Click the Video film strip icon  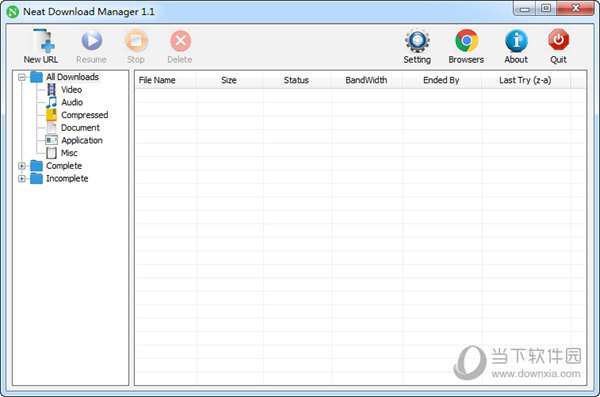pyautogui.click(x=51, y=90)
